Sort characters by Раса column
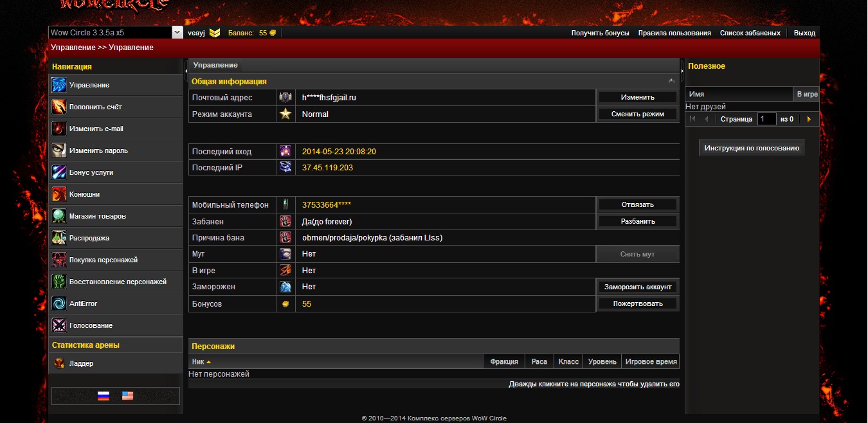This screenshot has width=868, height=423. coord(539,362)
